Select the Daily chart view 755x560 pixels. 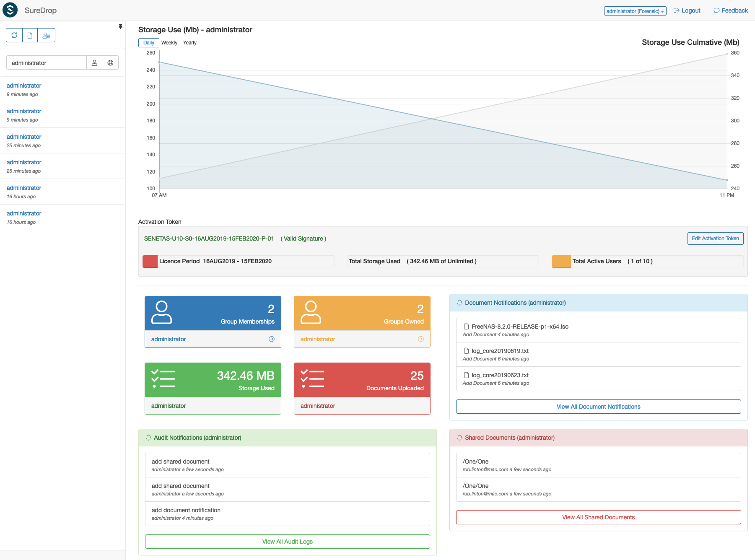tap(149, 43)
